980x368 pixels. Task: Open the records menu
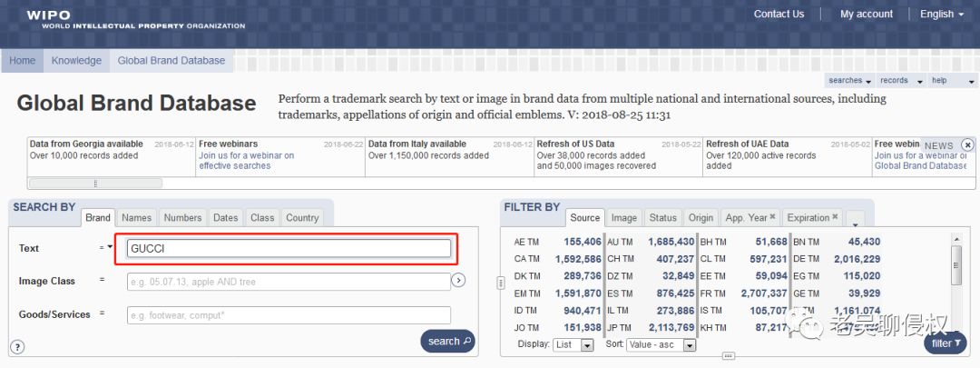pyautogui.click(x=901, y=80)
